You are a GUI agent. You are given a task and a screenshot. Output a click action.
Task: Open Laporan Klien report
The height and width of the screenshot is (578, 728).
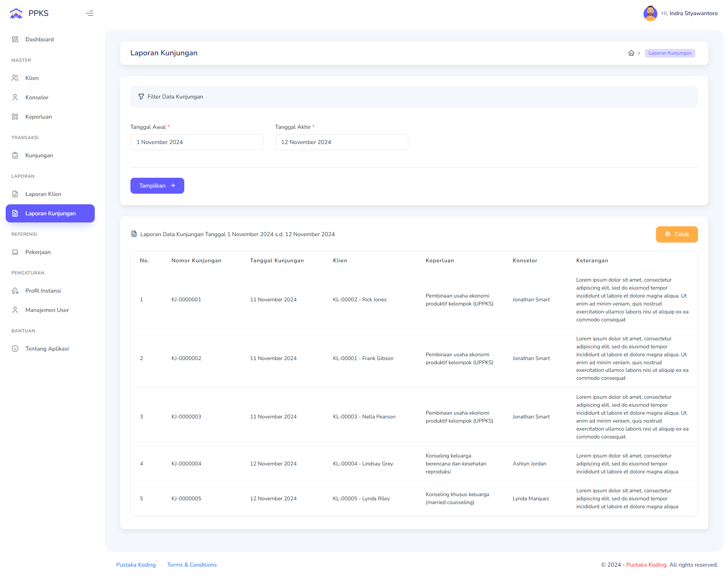(x=50, y=194)
